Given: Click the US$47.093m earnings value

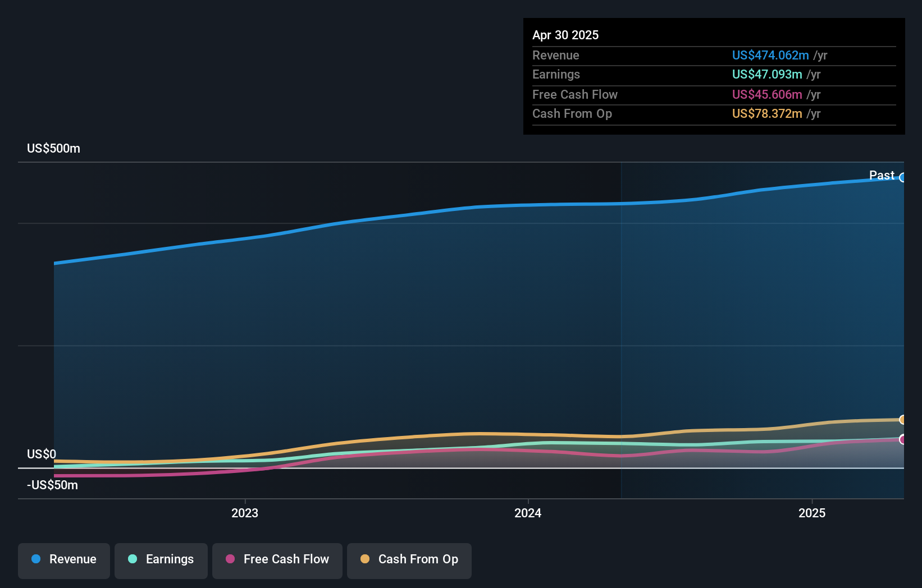Looking at the screenshot, I should [x=767, y=74].
